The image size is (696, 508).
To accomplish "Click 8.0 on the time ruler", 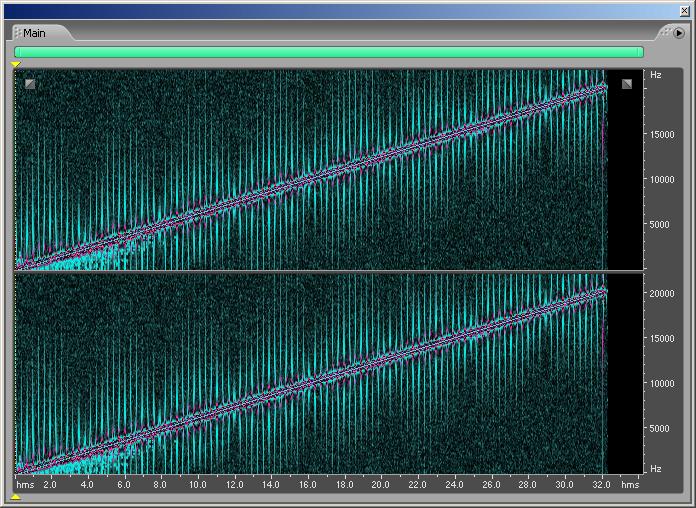I will coord(160,484).
